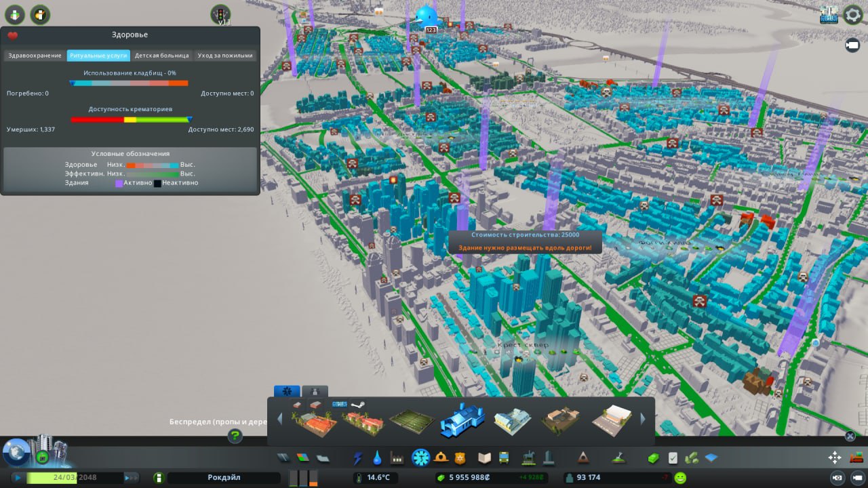Open the Zoning tool menu

click(x=303, y=458)
